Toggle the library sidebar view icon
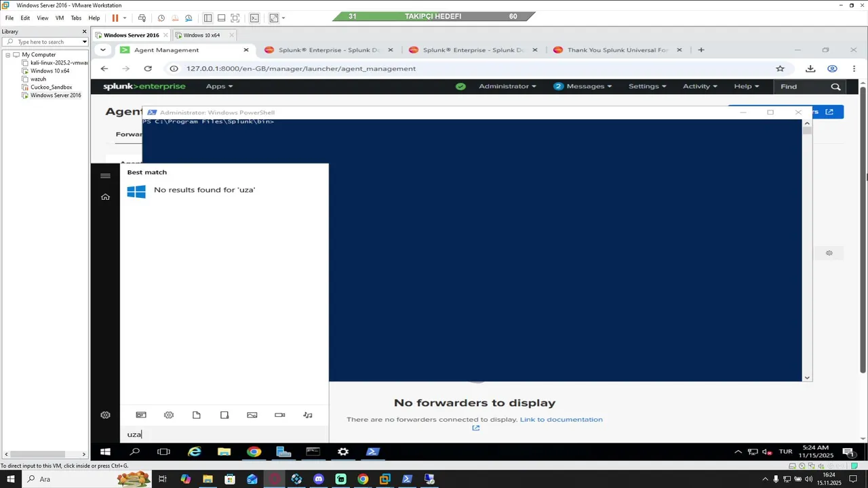Image resolution: width=868 pixels, height=488 pixels. tap(208, 18)
